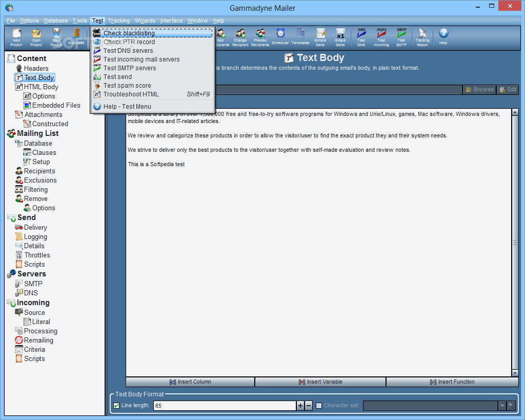The height and width of the screenshot is (420, 525).
Task: Click the Add Recipients toolbar icon
Action: 221,37
